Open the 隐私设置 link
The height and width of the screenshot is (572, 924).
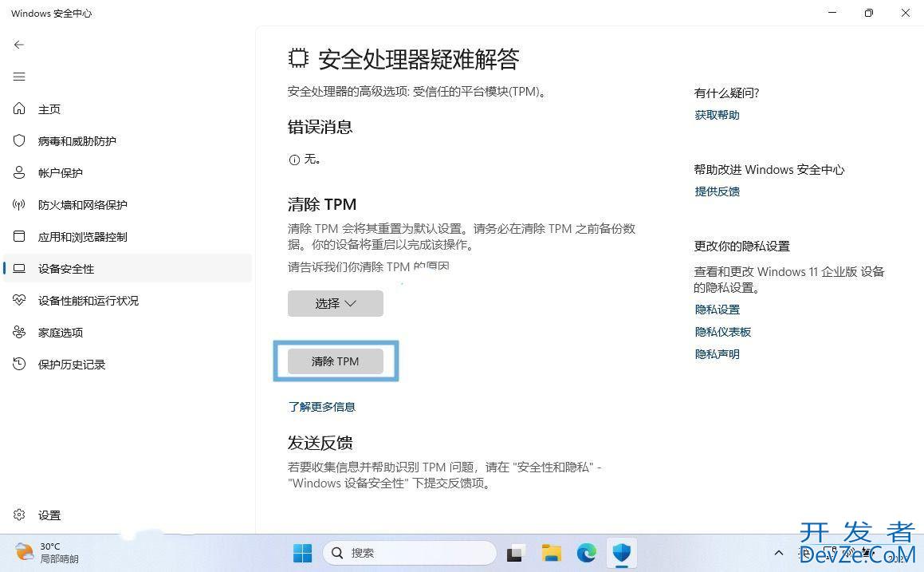[x=717, y=309]
